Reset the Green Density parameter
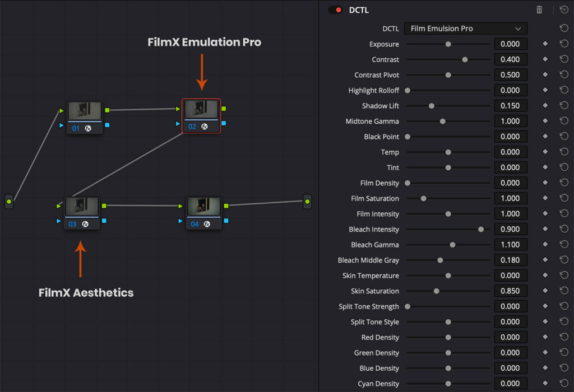 tap(564, 352)
